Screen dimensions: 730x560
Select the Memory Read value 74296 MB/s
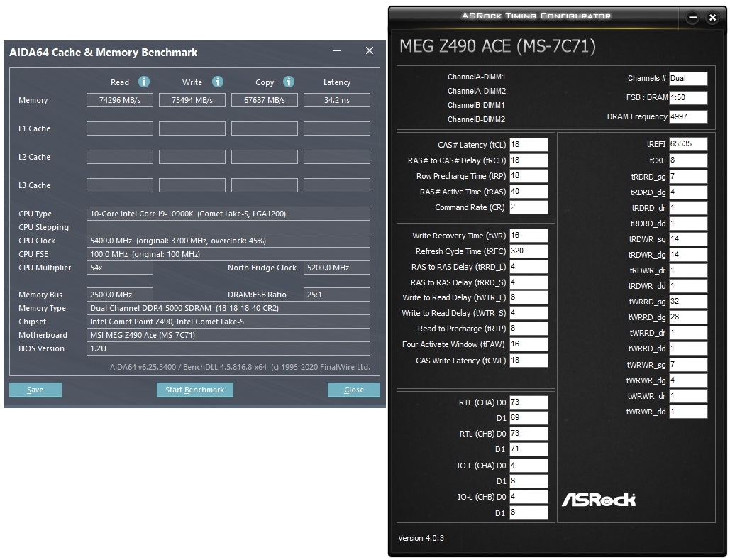point(120,100)
